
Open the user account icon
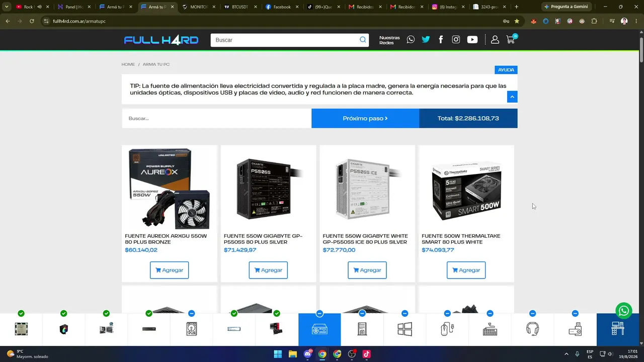[495, 40]
